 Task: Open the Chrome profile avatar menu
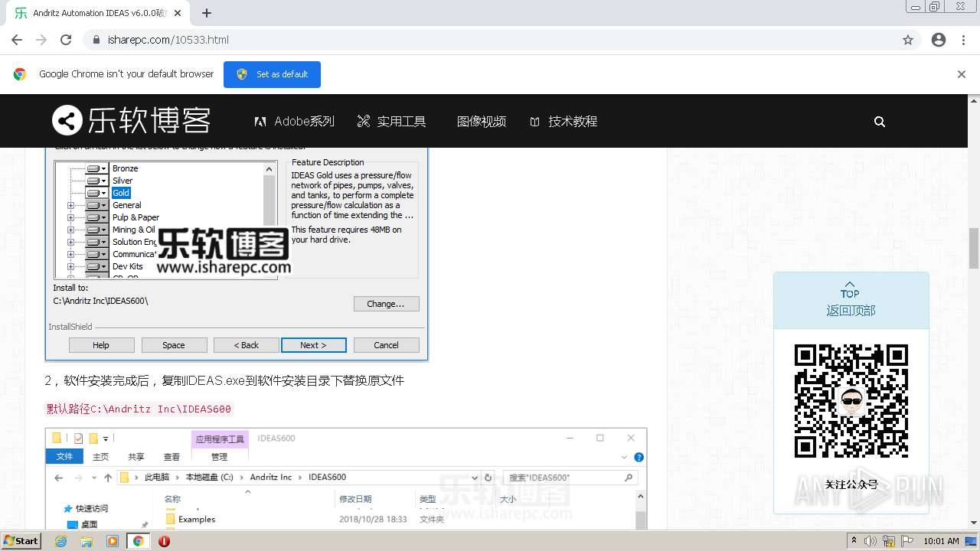pos(939,40)
